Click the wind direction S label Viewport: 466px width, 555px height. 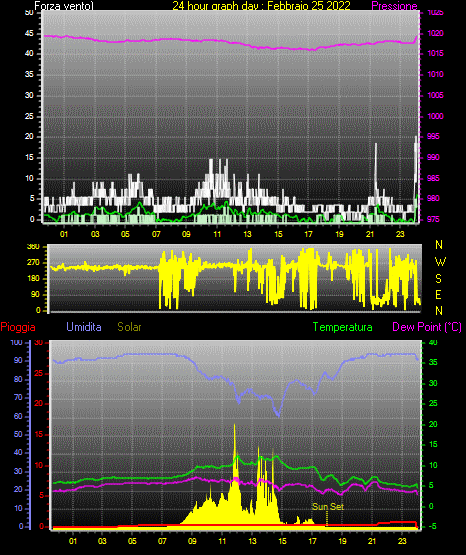point(438,279)
